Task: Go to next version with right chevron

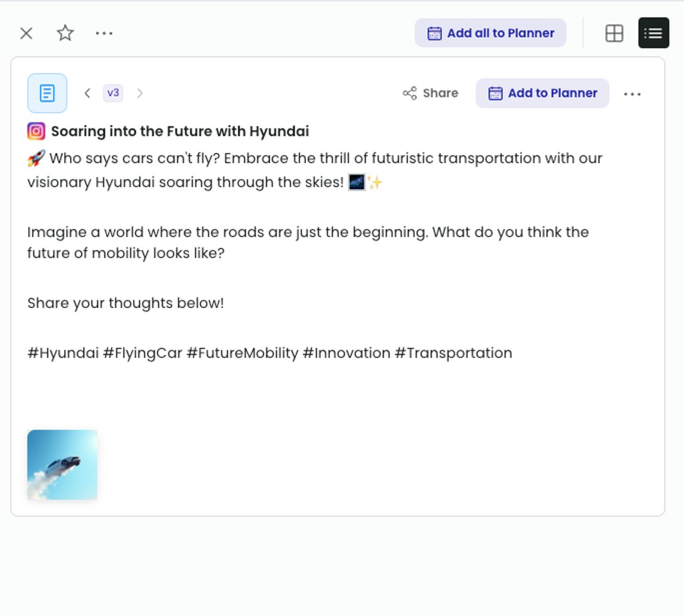Action: click(x=140, y=93)
